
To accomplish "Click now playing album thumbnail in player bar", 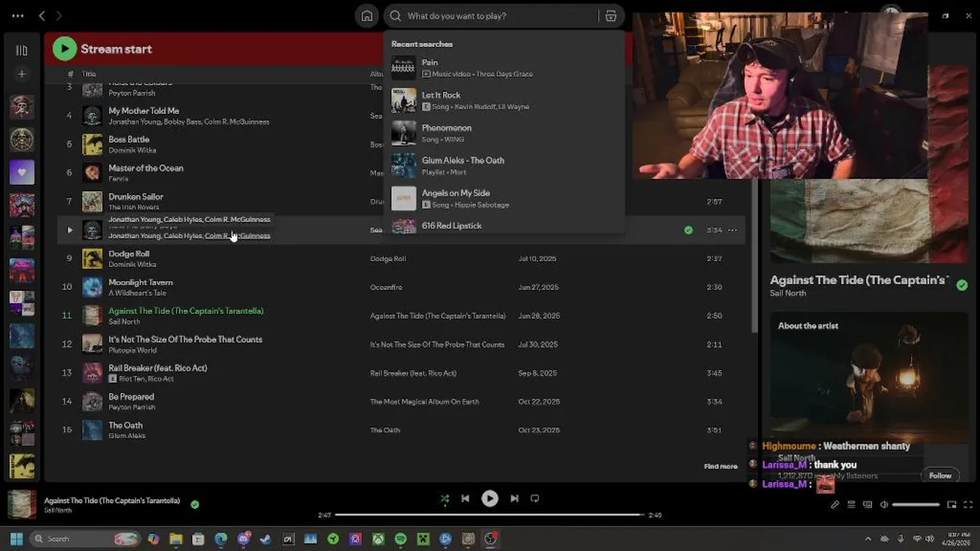I will pos(21,504).
